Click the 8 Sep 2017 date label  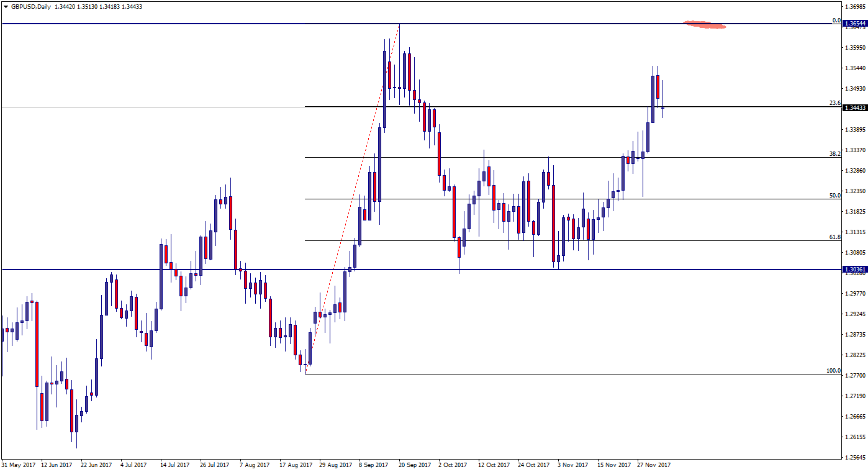374,465
